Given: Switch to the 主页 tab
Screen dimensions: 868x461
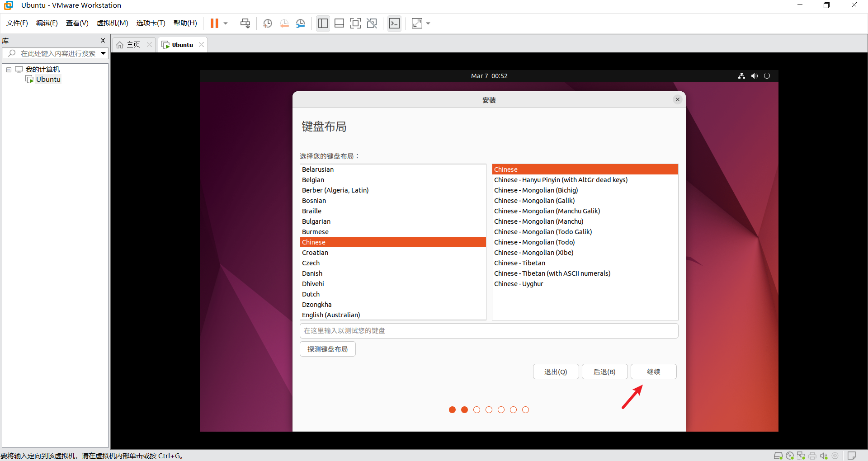Looking at the screenshot, I should coord(129,45).
